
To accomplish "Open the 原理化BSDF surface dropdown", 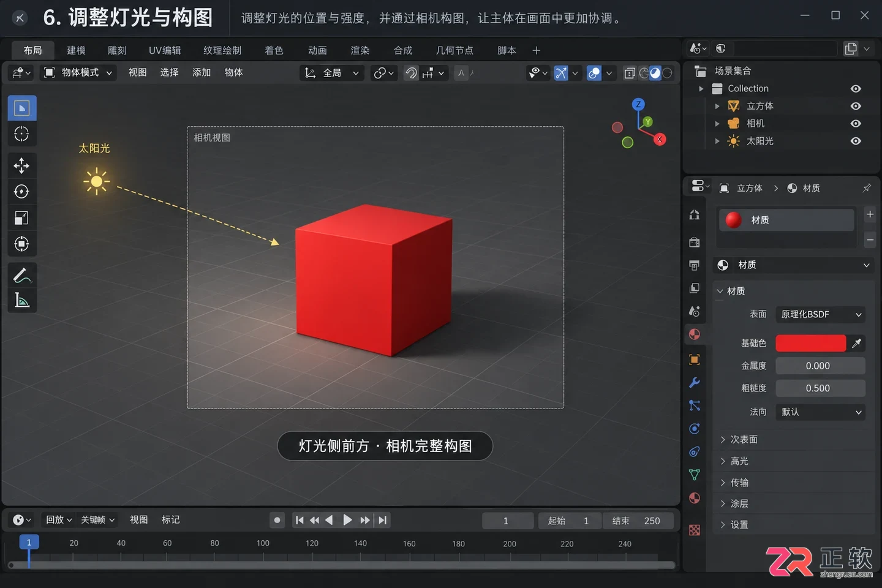I will pos(820,314).
